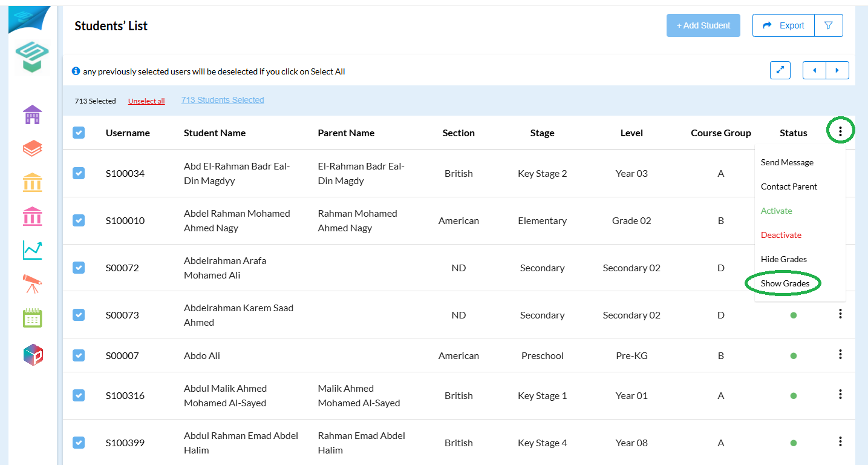The height and width of the screenshot is (465, 868).
Task: Click the blue info icon
Action: 76,71
